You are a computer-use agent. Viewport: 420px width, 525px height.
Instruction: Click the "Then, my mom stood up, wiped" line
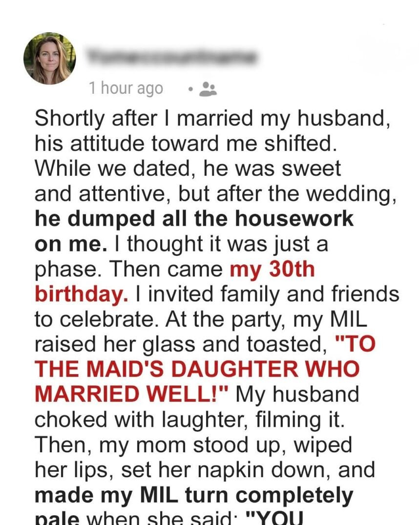click(x=193, y=445)
